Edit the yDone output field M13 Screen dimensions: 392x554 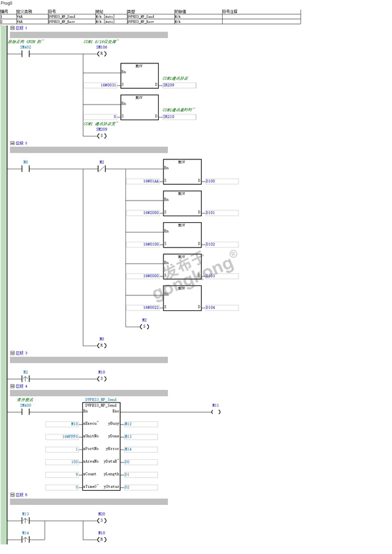140,436
